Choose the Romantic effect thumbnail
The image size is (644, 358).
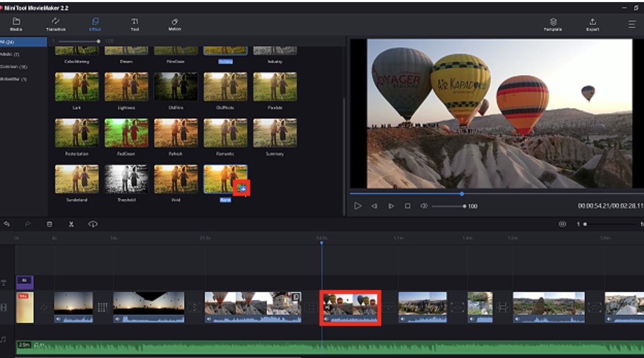tap(226, 133)
